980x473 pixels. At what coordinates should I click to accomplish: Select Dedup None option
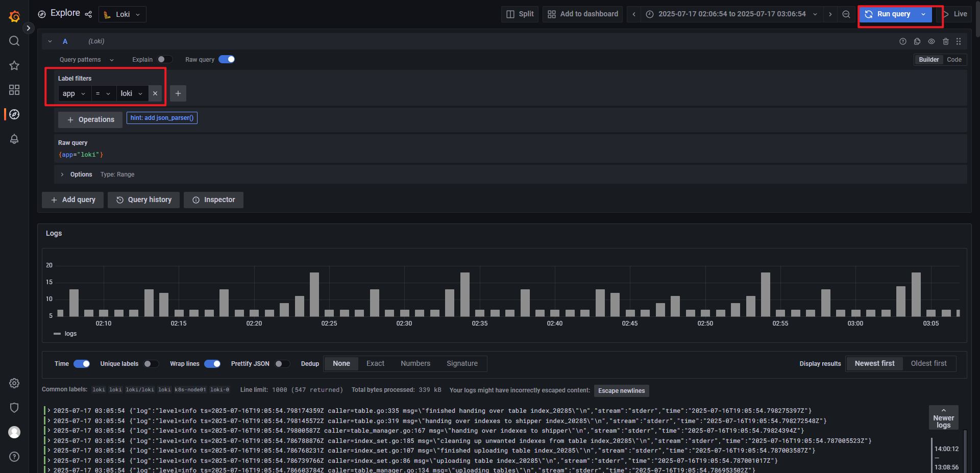pyautogui.click(x=341, y=364)
